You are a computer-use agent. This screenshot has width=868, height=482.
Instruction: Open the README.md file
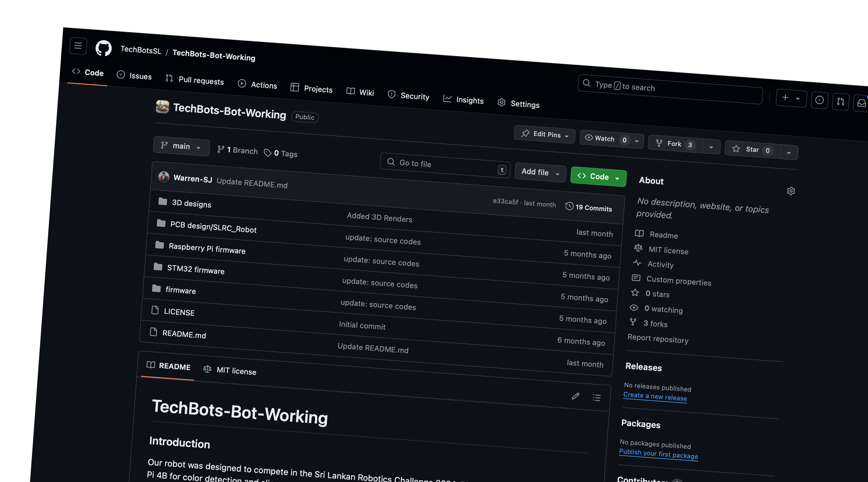[x=184, y=334]
